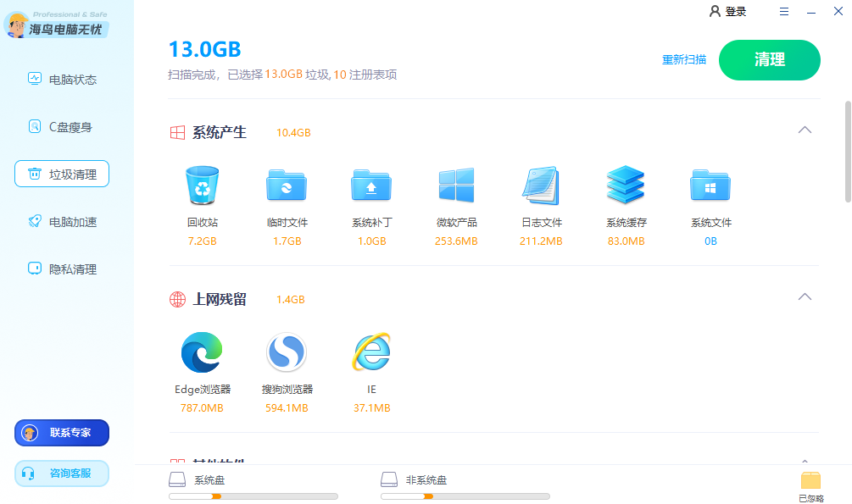Screen dimensions: 852x504
Task: Select the Microsoft products (微软产品) icon
Action: click(456, 186)
